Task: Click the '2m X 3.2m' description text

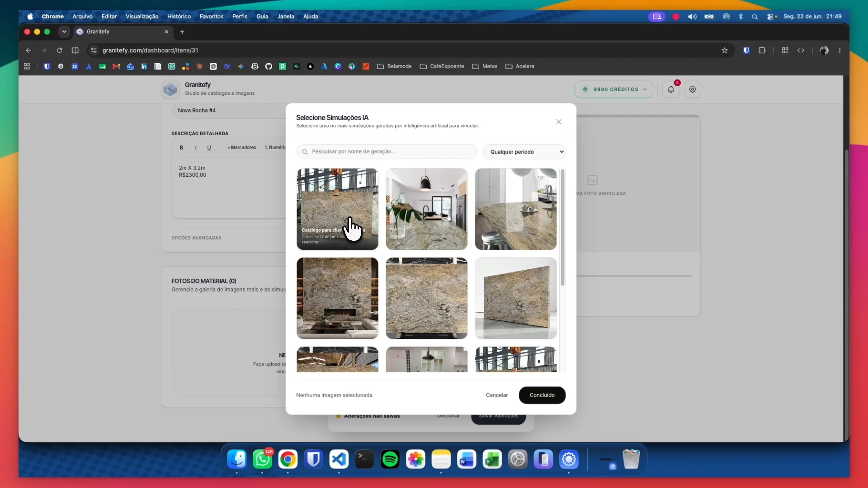Action: coord(192,168)
